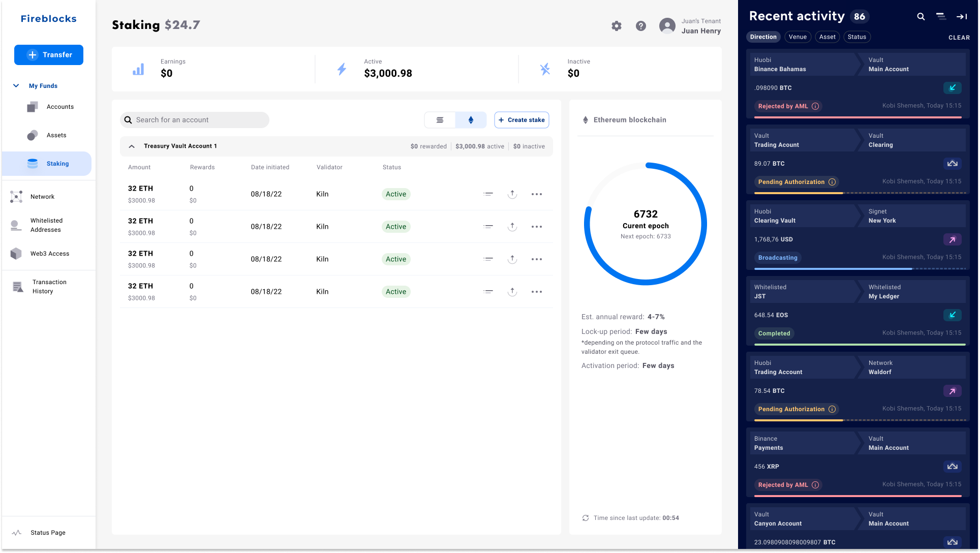This screenshot has height=553, width=980.
Task: Open Whitelisted Addresses in the sidebar
Action: click(37, 225)
